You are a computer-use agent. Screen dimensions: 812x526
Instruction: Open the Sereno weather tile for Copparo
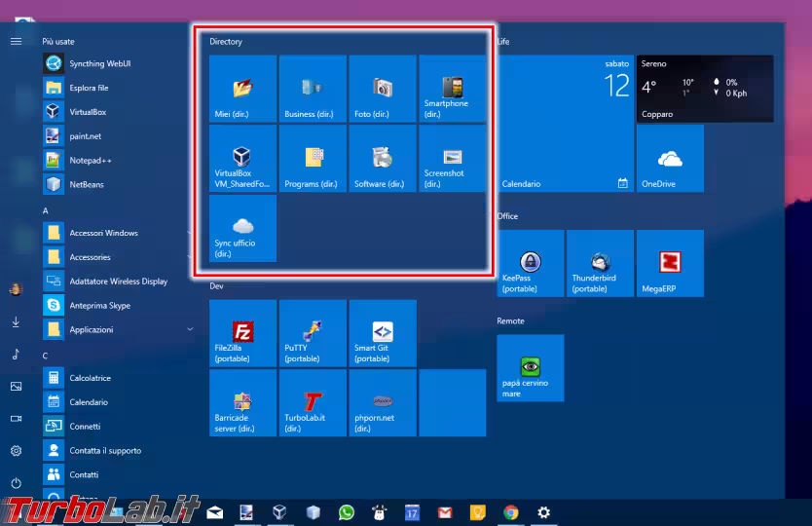[705, 89]
